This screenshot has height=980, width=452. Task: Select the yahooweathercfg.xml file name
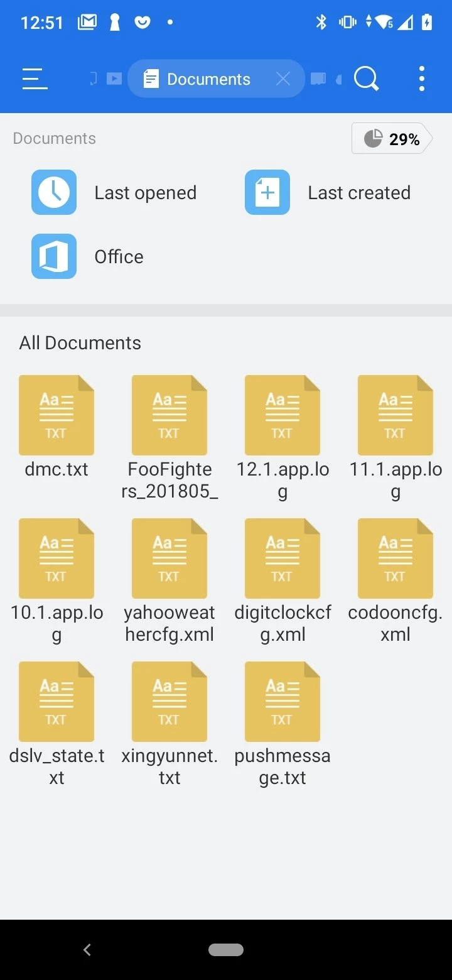click(169, 624)
